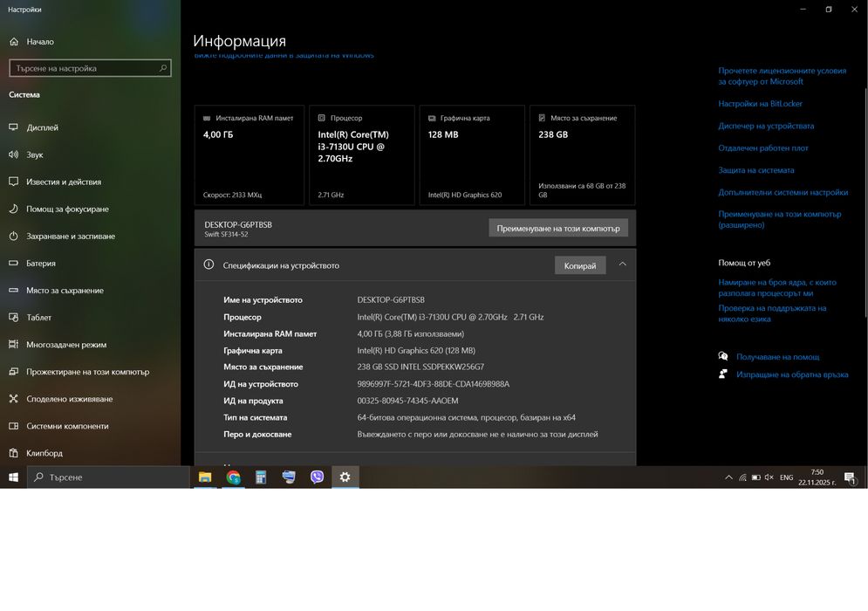Click the Процесор info card
The width and height of the screenshot is (868, 611).
(x=361, y=155)
